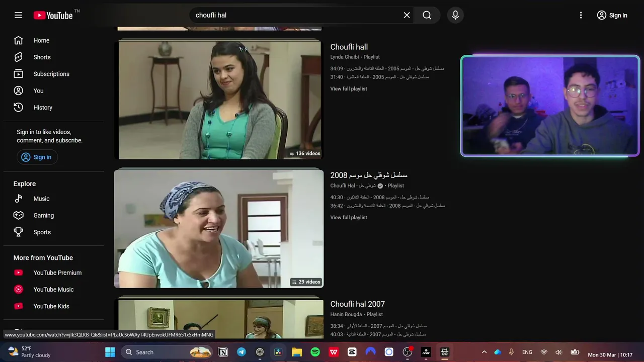This screenshot has height=362, width=644.
Task: Click the Subscriptions icon in sidebar
Action: coord(19,74)
